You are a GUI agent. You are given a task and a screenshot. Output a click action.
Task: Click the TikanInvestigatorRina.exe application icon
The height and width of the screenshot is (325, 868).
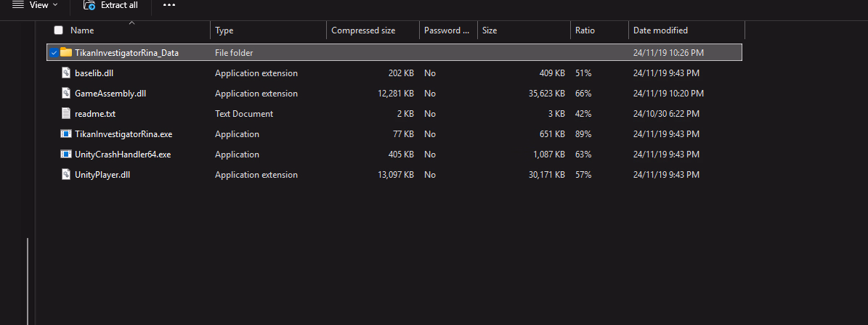(x=66, y=134)
